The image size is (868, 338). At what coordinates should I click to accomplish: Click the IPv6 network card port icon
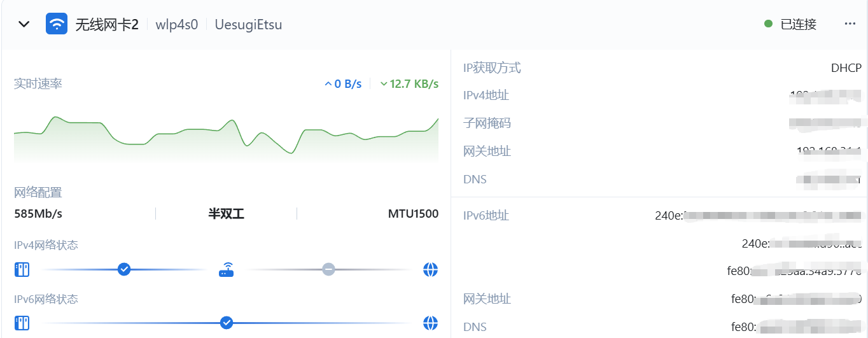[22, 323]
